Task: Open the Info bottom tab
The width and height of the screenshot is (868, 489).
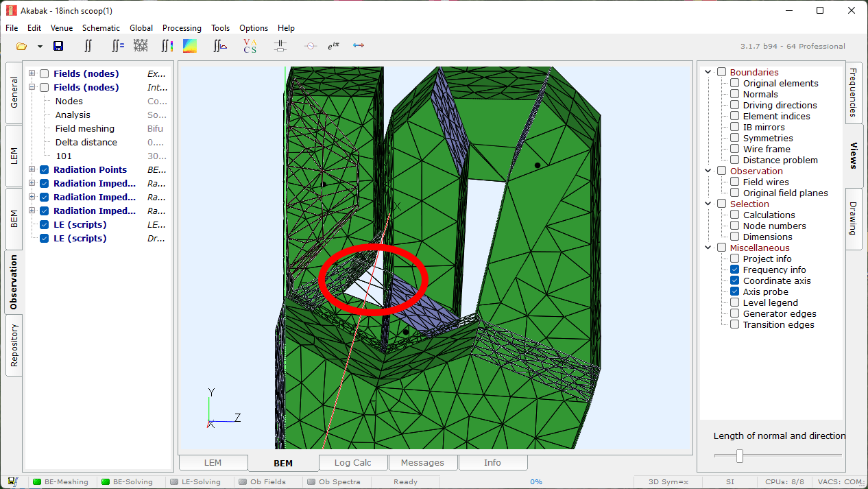Action: pos(492,463)
